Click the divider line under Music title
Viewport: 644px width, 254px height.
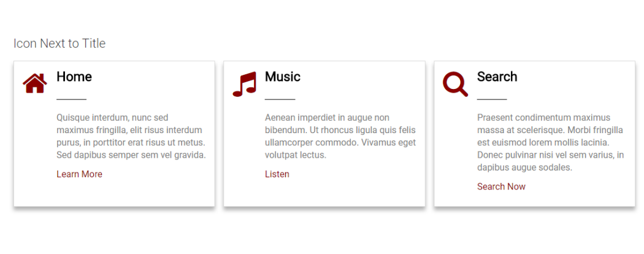point(280,99)
